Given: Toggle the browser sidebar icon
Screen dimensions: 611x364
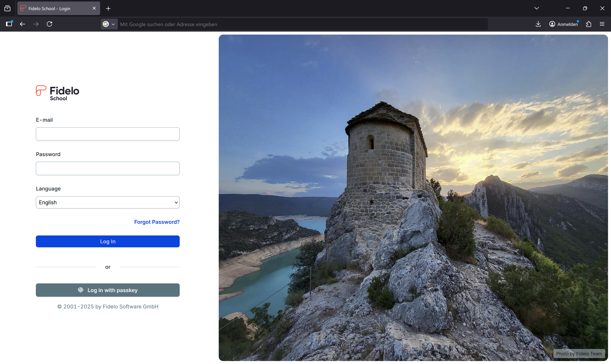Looking at the screenshot, I should tap(9, 24).
